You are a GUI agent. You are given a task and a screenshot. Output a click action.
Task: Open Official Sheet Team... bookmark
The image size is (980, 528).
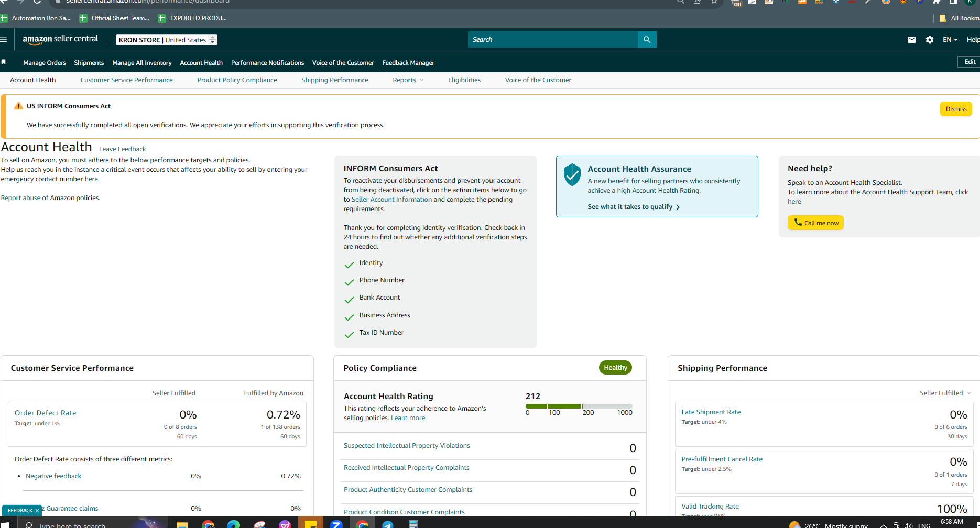(x=115, y=18)
